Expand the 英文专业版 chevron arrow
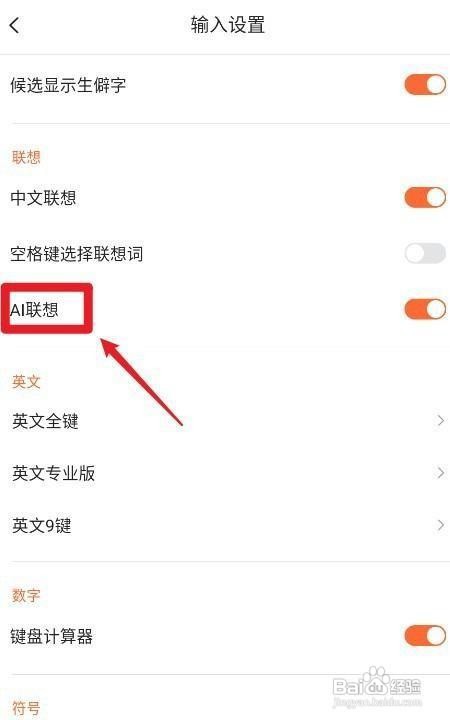Image resolution: width=450 pixels, height=720 pixels. 440,472
